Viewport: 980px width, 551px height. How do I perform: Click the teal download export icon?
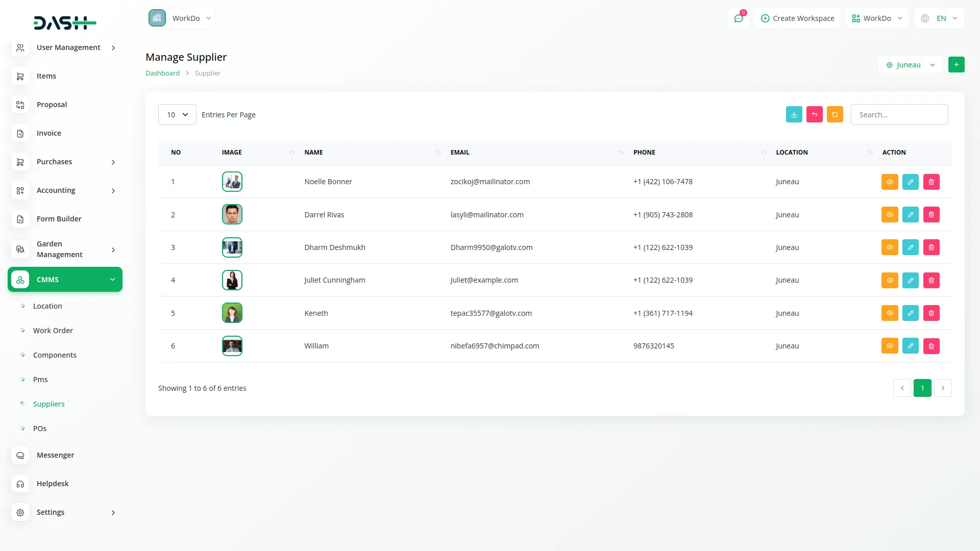[794, 115]
